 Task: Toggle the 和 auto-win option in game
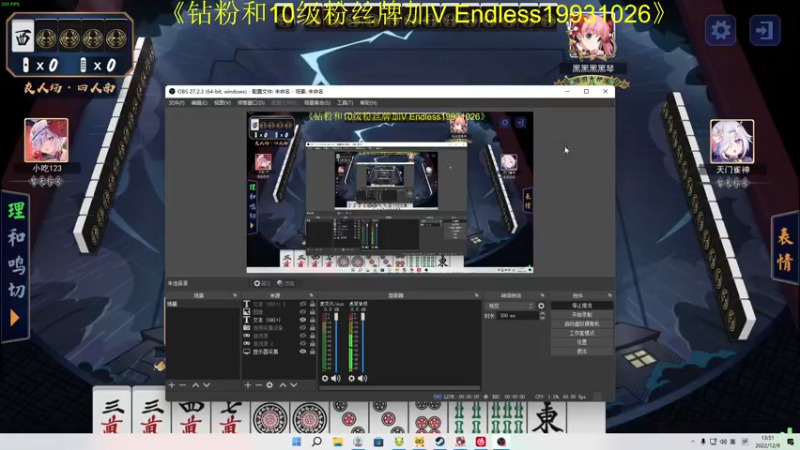coord(16,237)
